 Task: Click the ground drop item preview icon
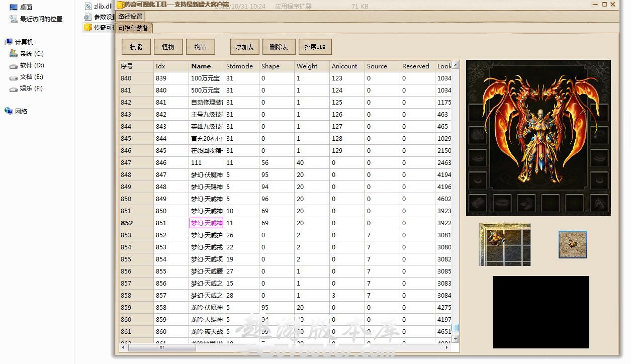pyautogui.click(x=573, y=244)
